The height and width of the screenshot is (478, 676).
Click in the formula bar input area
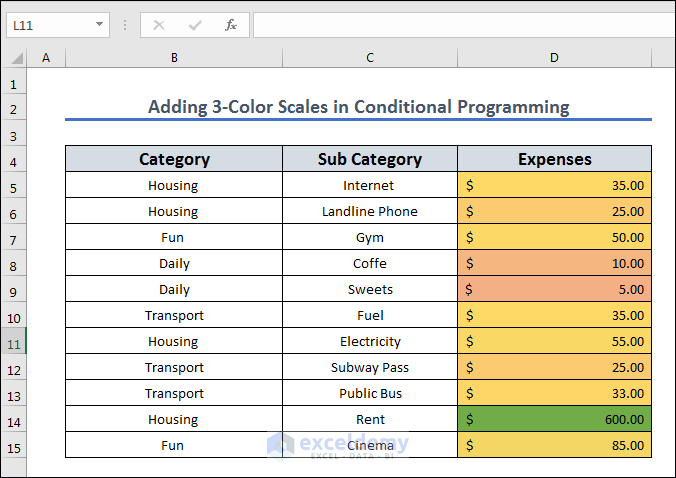pos(460,25)
